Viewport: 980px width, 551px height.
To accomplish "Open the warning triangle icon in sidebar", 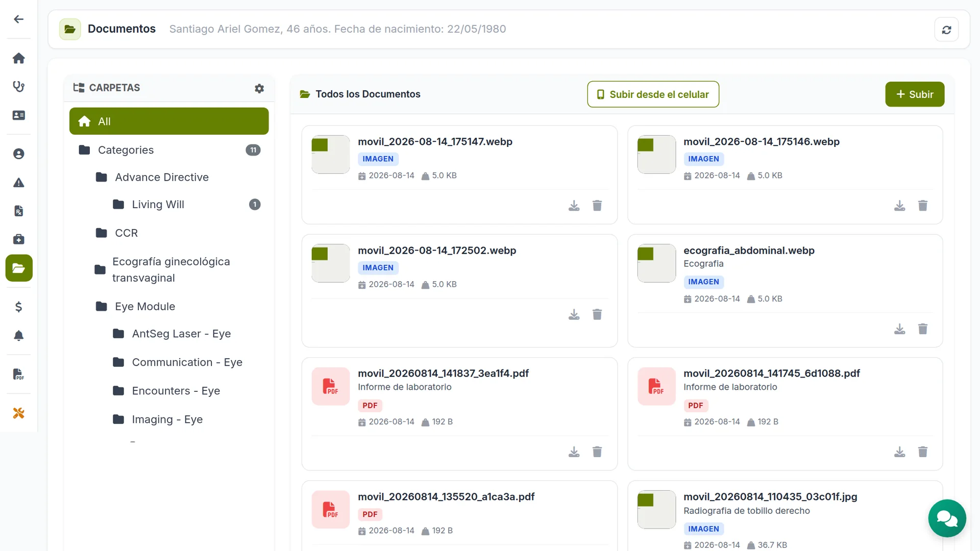I will tap(19, 183).
